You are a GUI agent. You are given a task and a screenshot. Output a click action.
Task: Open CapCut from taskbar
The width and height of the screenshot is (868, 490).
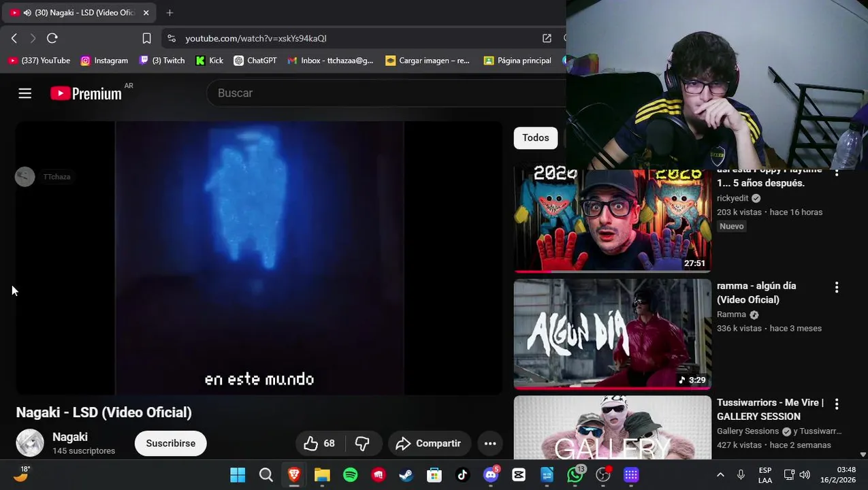click(519, 475)
